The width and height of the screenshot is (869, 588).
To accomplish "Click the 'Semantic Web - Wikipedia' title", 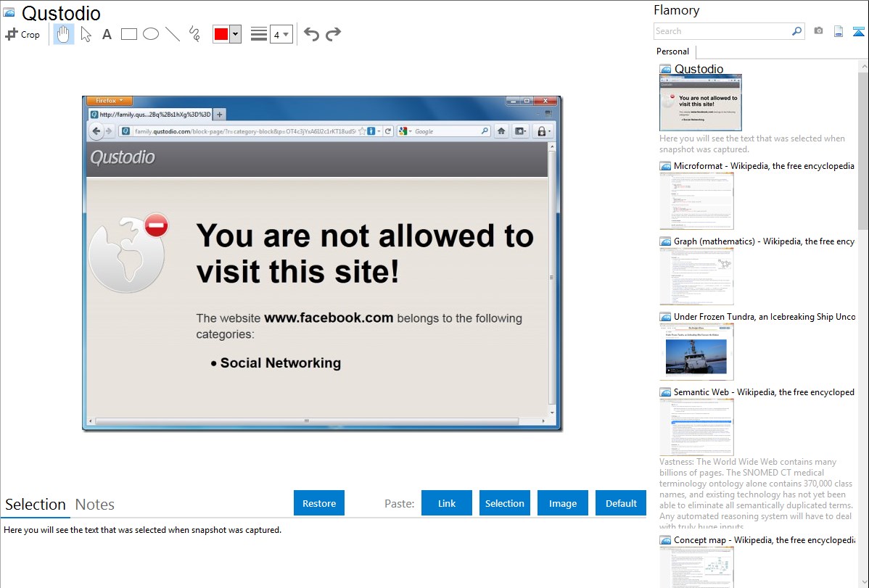I will pyautogui.click(x=765, y=392).
